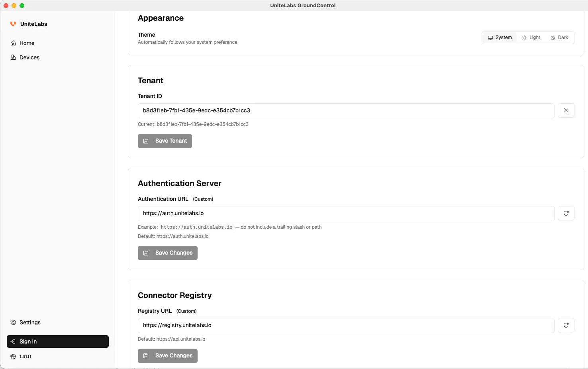Viewport: 588px width, 369px height.
Task: Switch to the Light theme
Action: tap(531, 37)
